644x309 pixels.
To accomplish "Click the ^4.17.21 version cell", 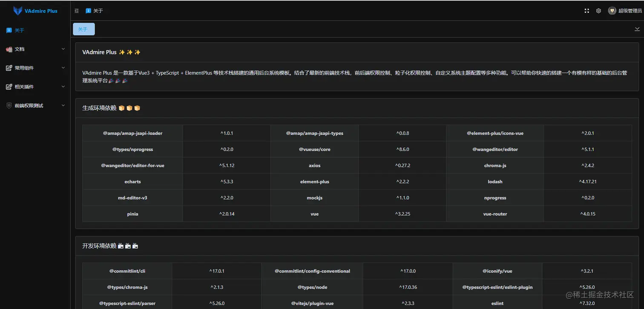I will (588, 182).
